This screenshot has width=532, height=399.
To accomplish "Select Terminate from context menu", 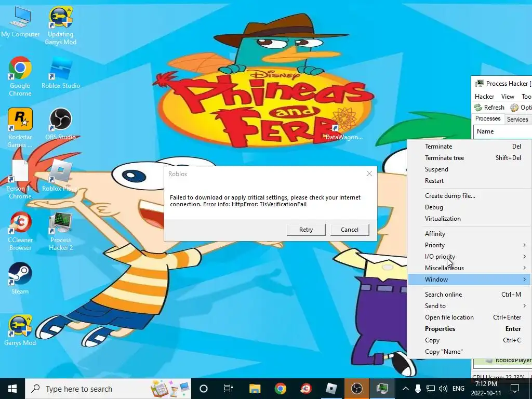I will coord(470,146).
